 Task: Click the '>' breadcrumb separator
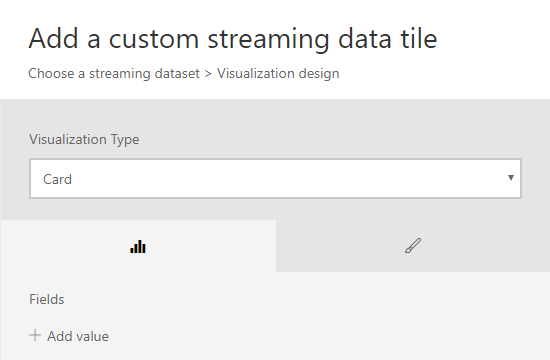tap(208, 74)
